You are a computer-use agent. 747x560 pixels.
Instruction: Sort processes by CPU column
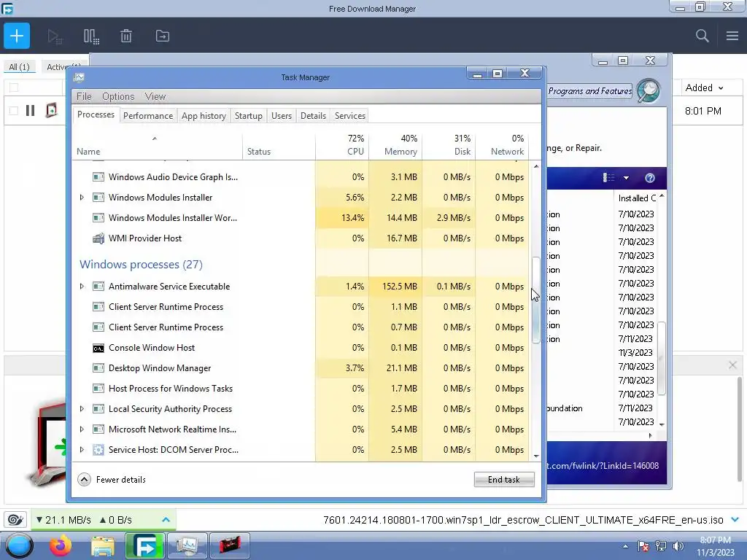pos(342,145)
